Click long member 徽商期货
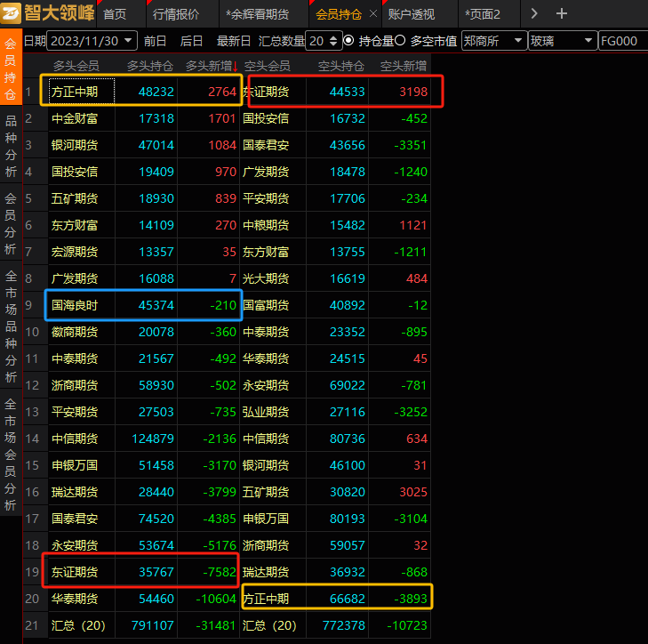648x644 pixels. [x=75, y=332]
